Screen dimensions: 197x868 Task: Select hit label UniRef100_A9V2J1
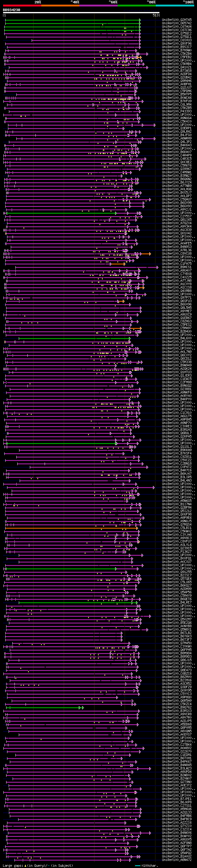point(177,210)
